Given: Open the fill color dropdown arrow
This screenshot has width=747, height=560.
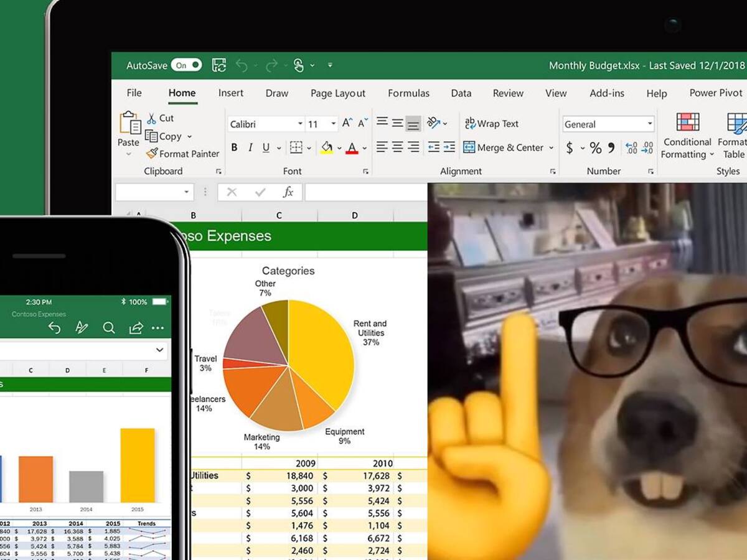Looking at the screenshot, I should 340,147.
